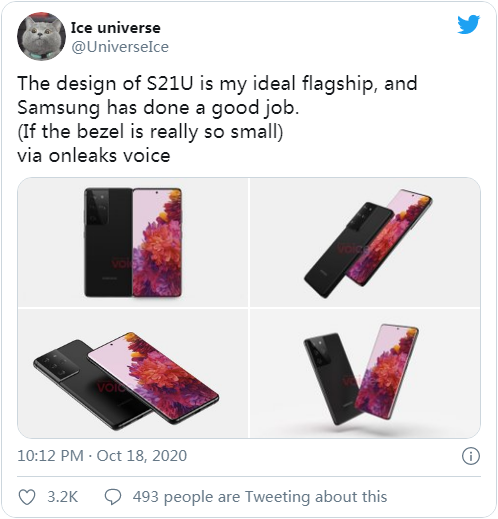Click the 3.2K likes count
This screenshot has width=498, height=519.
pos(62,497)
